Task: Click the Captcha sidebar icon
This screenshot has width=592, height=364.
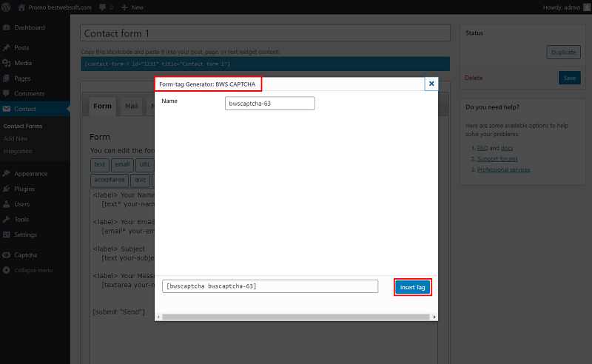Action: tap(7, 255)
